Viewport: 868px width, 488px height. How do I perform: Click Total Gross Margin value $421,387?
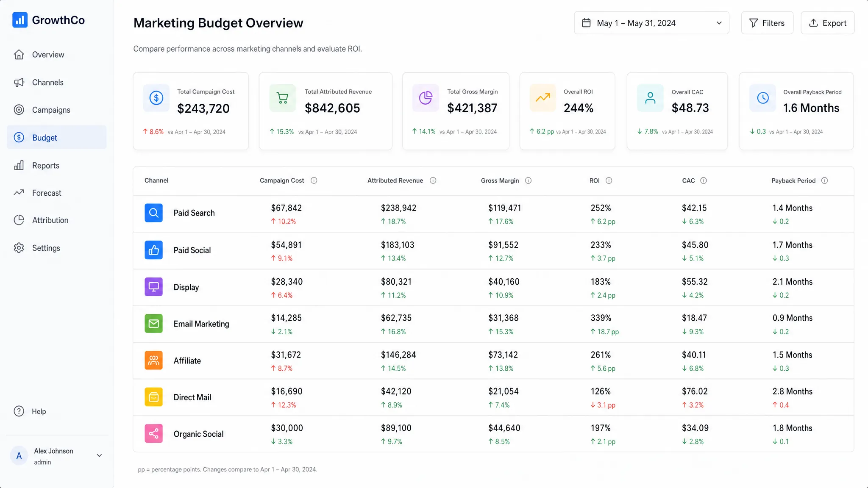(472, 108)
